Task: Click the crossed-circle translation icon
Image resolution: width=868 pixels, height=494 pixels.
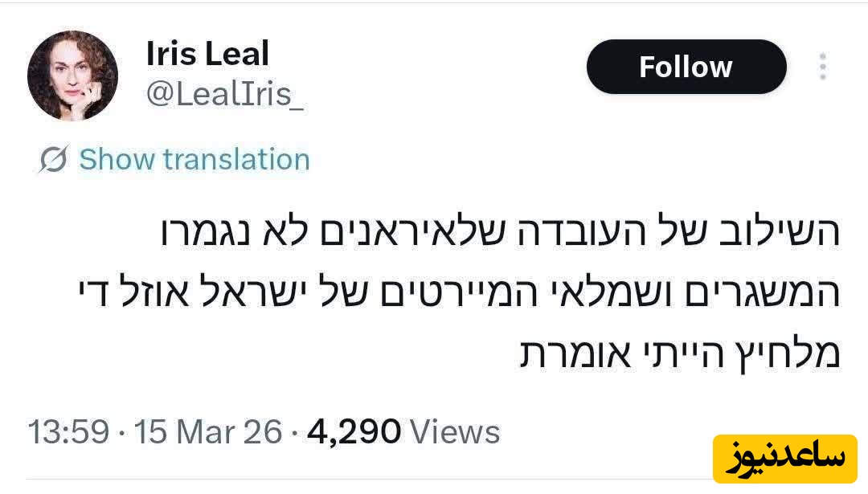Action: 54,160
